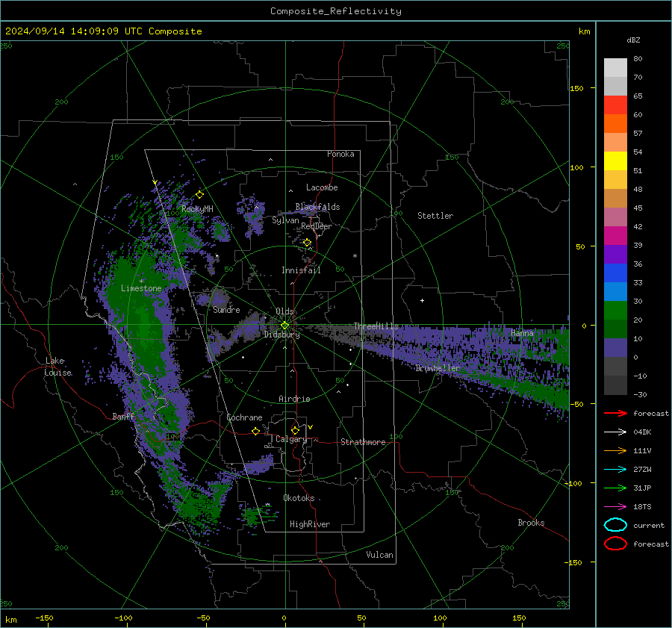The width and height of the screenshot is (672, 628).
Task: Click the Drumheller label
Action: (x=438, y=368)
